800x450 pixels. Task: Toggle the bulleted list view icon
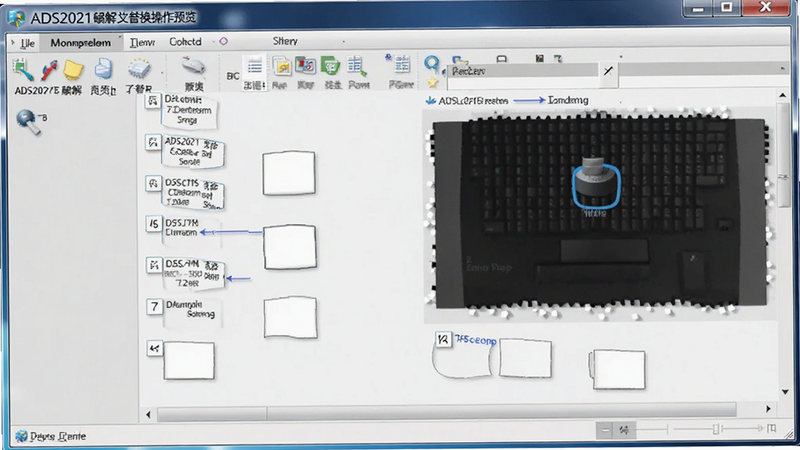(x=255, y=66)
